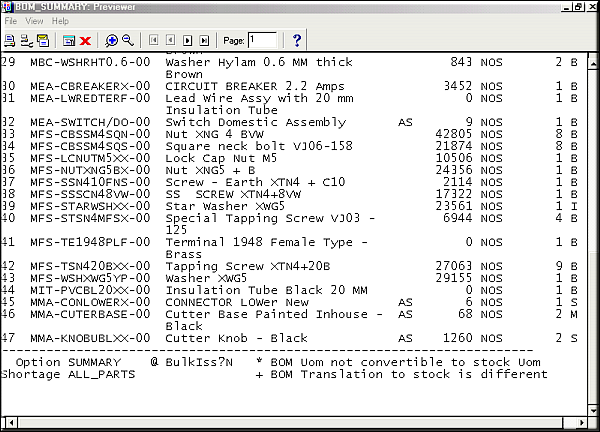Open a new previewer window icon

(69, 40)
